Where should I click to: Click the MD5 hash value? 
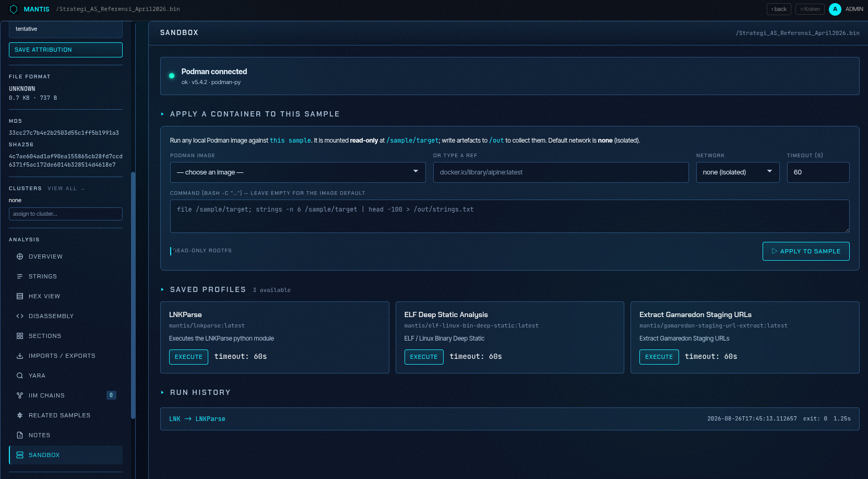[64, 133]
